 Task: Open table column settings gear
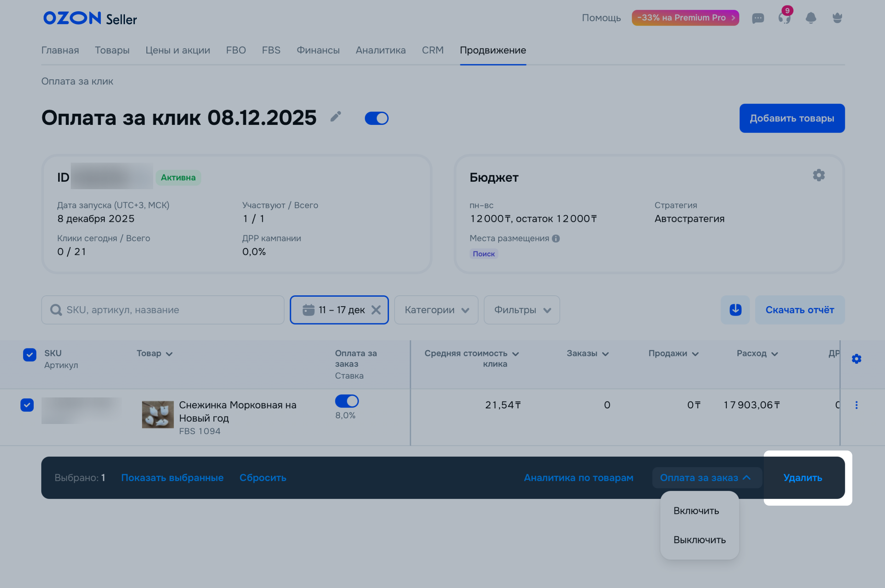click(x=856, y=359)
